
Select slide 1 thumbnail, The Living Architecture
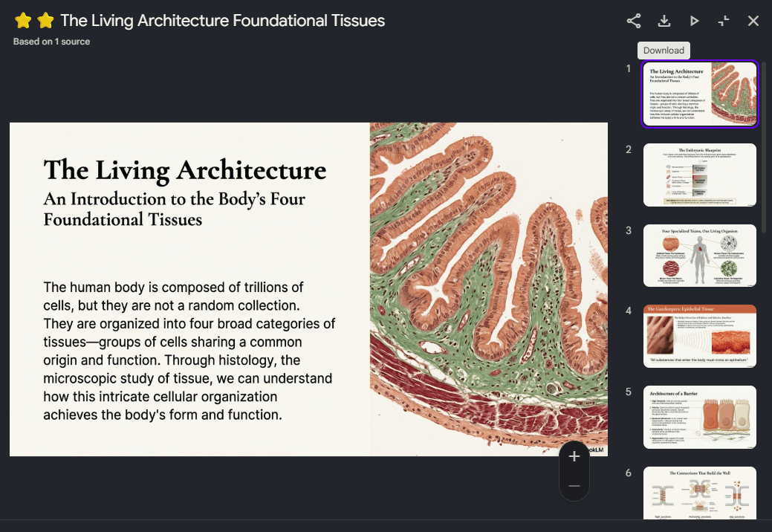coord(699,94)
